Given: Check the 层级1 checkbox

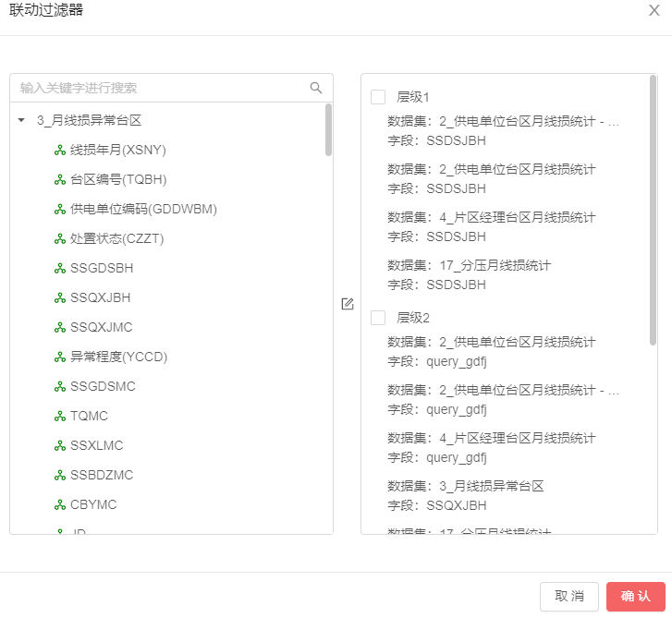Looking at the screenshot, I should [x=378, y=97].
